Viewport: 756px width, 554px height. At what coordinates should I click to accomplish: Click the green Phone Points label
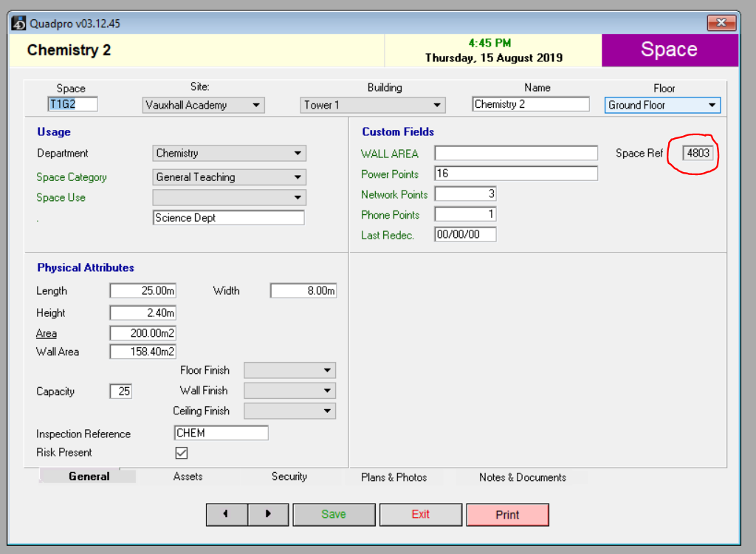390,215
